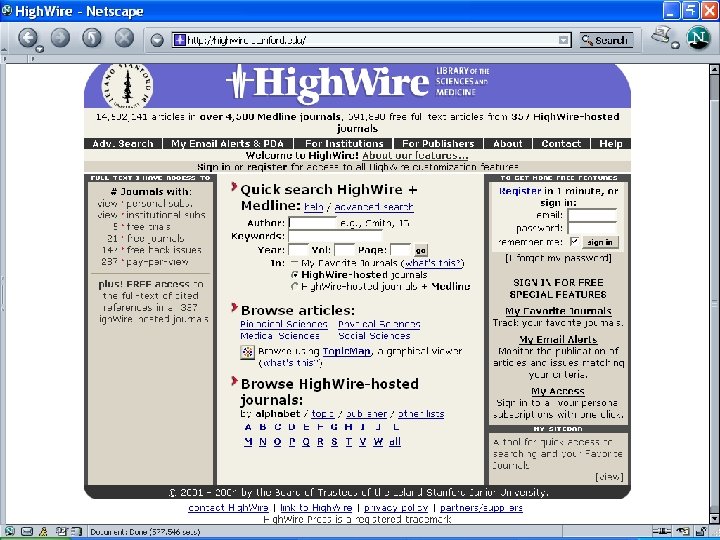Click the scrollbar down arrow
This screenshot has width=720, height=540.
click(x=714, y=519)
